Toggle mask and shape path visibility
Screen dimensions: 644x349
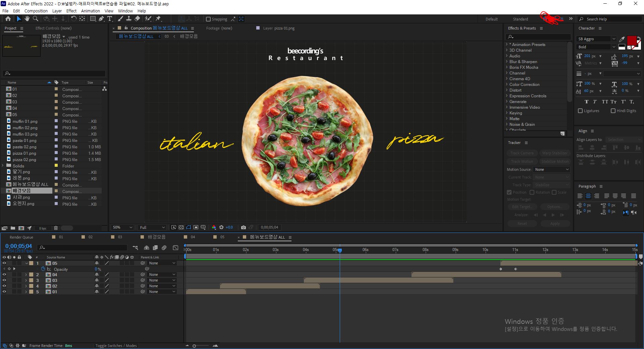point(189,227)
